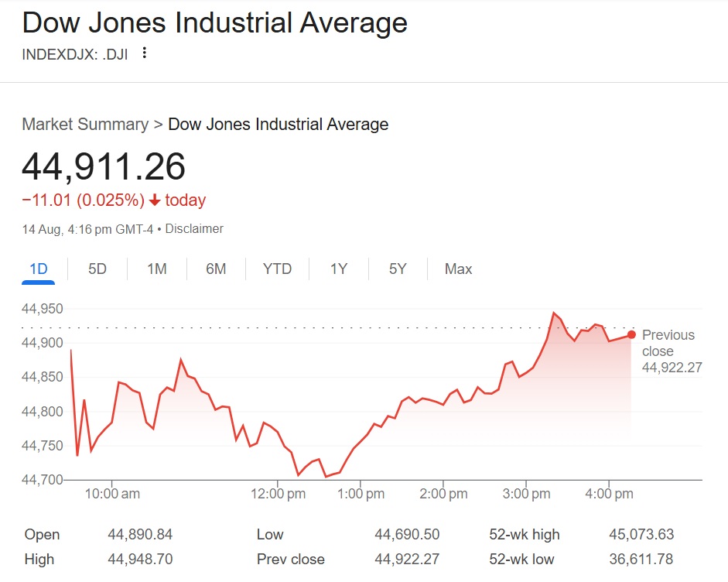The width and height of the screenshot is (728, 582).
Task: Switch to the 5Y view
Action: [x=397, y=269]
